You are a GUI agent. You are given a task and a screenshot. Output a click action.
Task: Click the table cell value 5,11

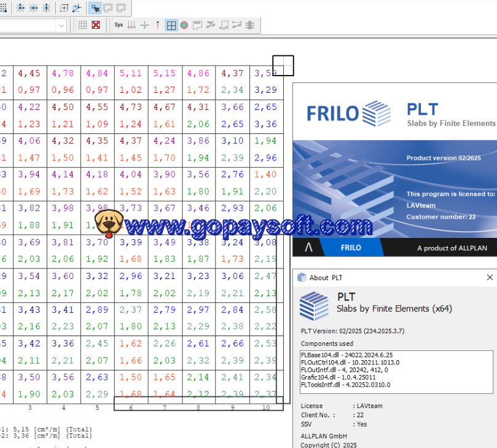131,73
